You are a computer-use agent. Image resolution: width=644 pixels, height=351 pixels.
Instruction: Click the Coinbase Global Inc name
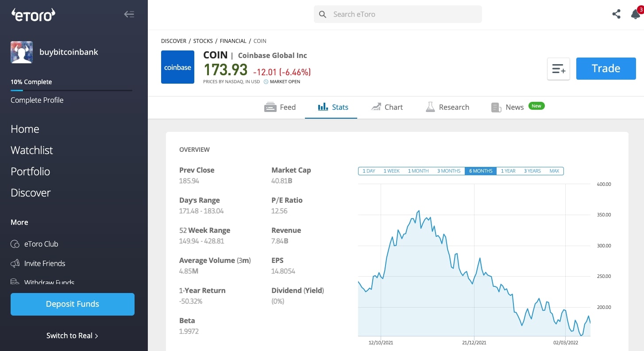point(273,55)
